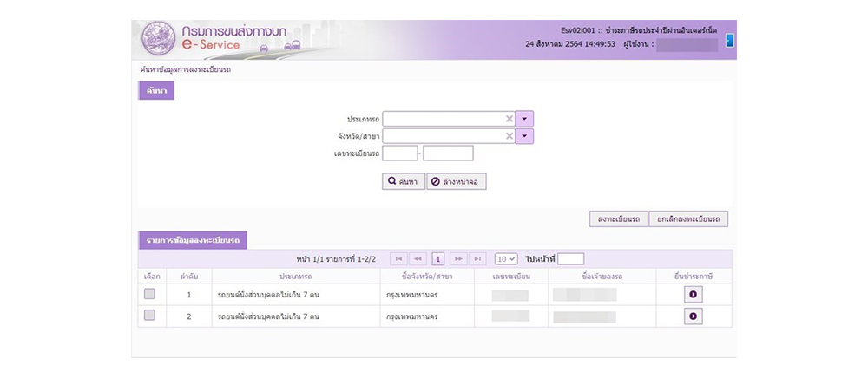This screenshot has height=378, width=868.
Task: Click the ยื่นชำระภาษี arrow icon in row 2
Action: click(x=693, y=316)
